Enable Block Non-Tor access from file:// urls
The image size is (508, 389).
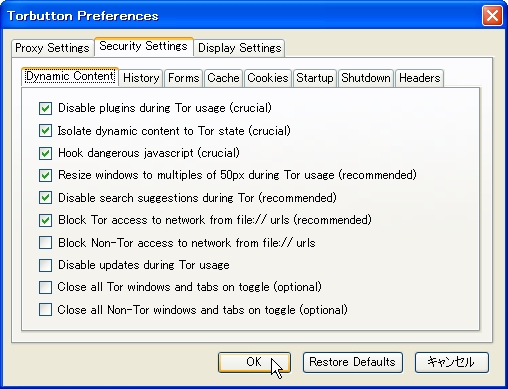pos(45,243)
